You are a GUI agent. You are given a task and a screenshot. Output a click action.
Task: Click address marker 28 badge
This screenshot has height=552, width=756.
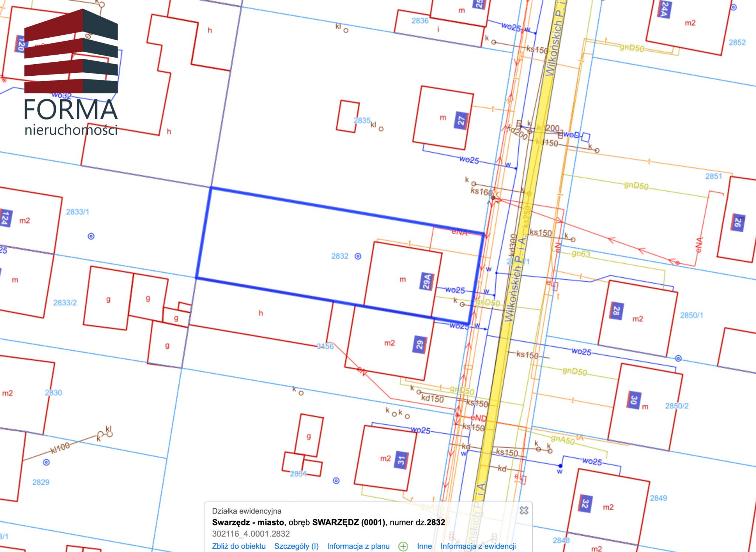tap(616, 311)
